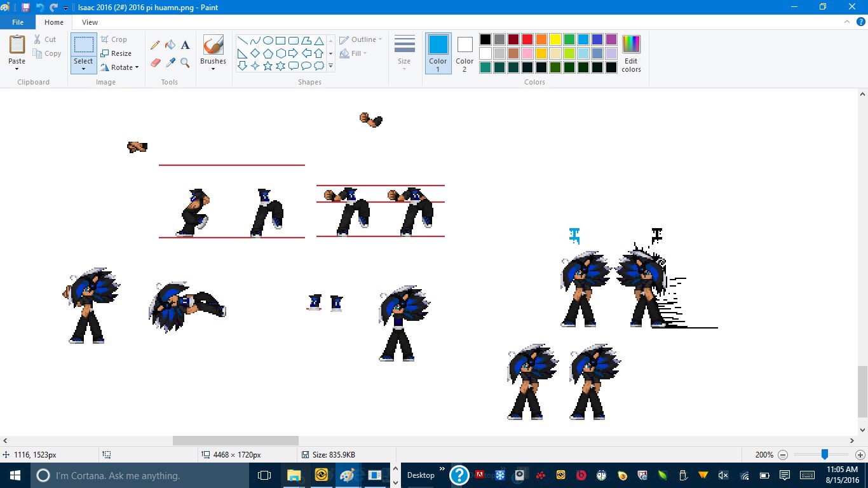
Task: Click the Copy button
Action: coord(47,53)
